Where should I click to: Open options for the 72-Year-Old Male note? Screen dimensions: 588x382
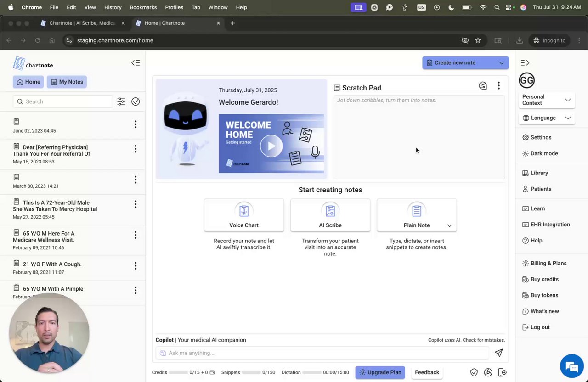tap(136, 204)
